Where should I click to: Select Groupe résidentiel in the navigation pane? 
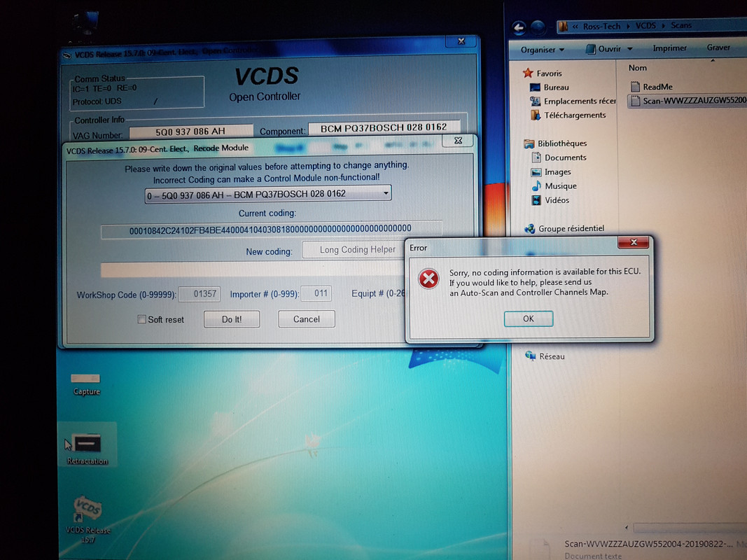(x=564, y=229)
